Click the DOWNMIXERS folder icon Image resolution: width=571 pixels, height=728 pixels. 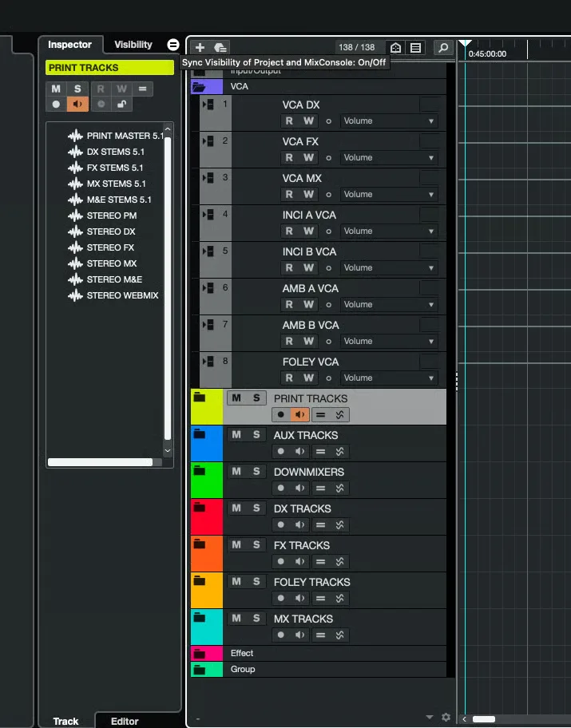click(200, 471)
